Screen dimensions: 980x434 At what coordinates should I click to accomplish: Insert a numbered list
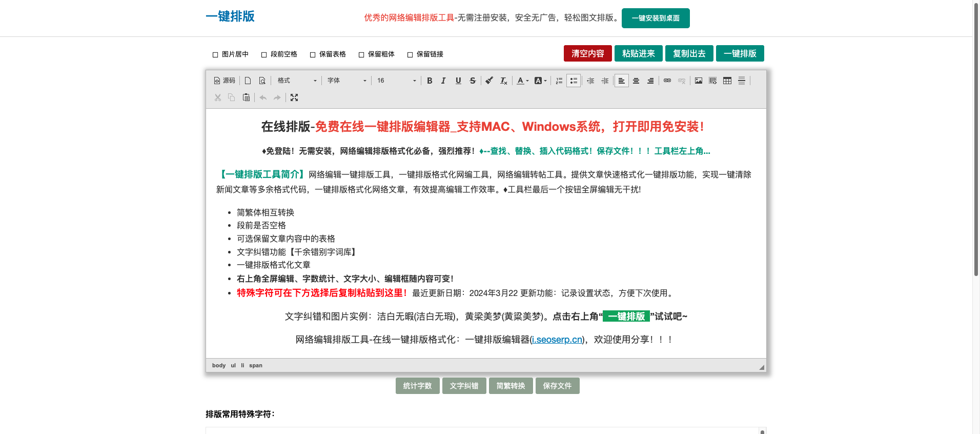[559, 81]
